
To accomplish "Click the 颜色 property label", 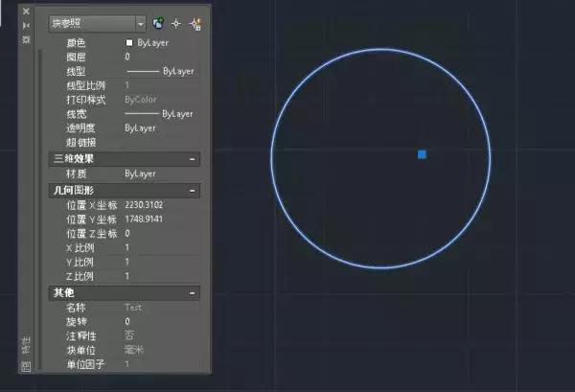I will pyautogui.click(x=76, y=43).
